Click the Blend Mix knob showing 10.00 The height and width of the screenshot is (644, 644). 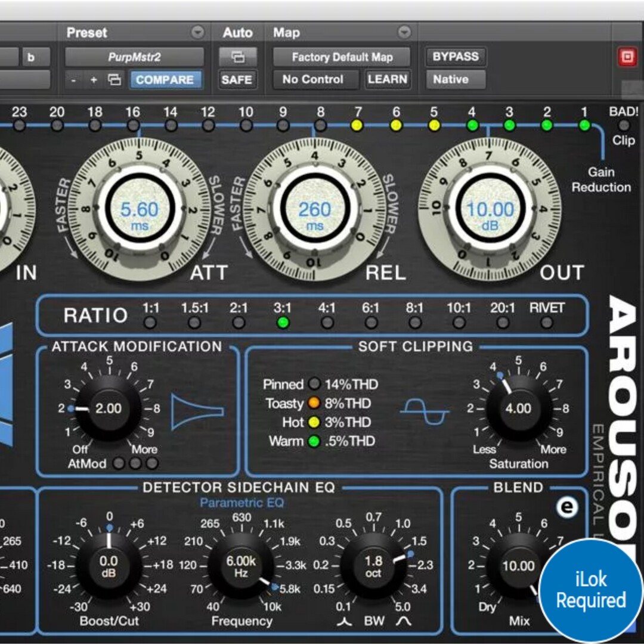point(518,565)
